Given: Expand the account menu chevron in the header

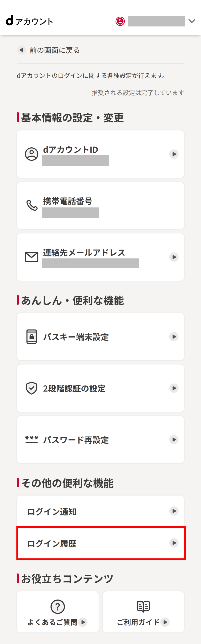Looking at the screenshot, I should (192, 21).
